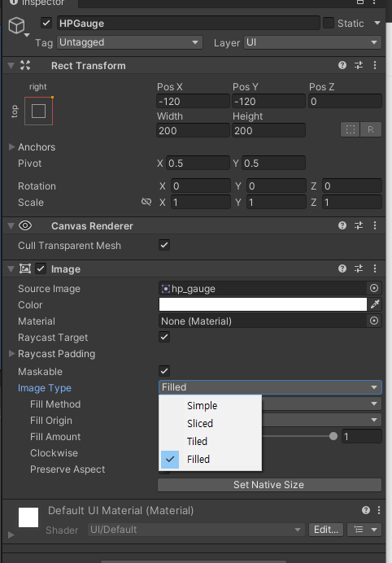
Task: Select Tiled image type option
Action: 210,441
